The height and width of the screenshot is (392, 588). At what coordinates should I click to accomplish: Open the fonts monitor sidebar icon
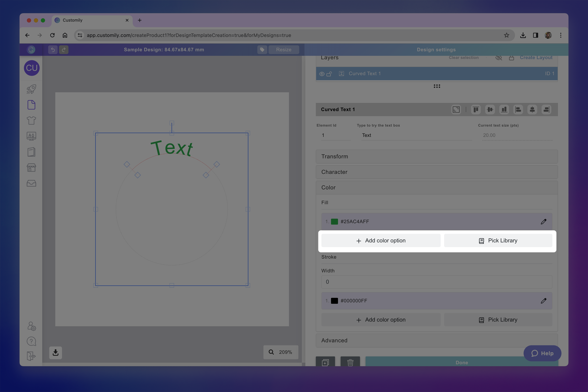[31, 136]
